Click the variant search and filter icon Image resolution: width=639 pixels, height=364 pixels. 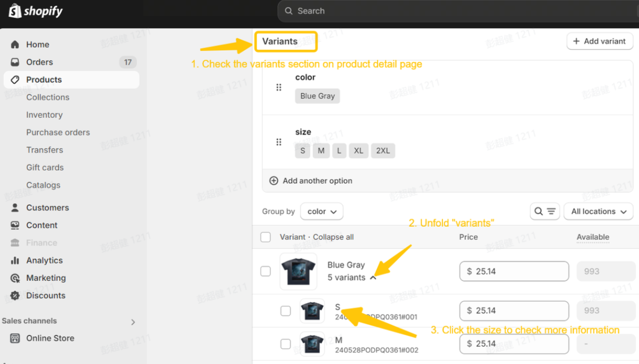pos(544,211)
